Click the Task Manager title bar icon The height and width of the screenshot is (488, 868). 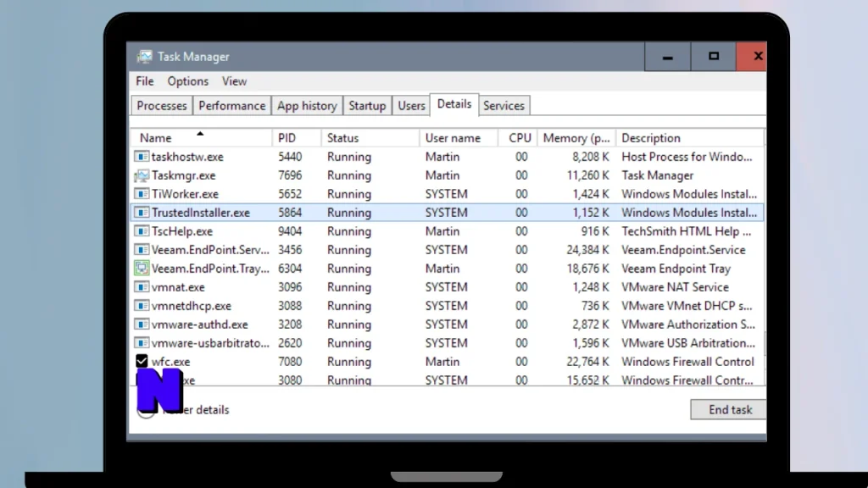[144, 57]
